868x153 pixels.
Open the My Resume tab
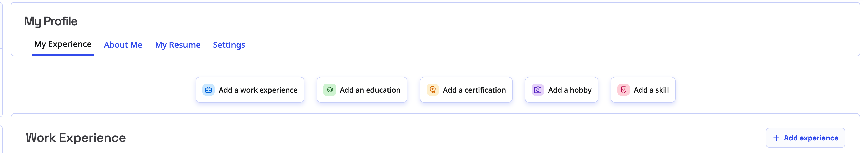tap(177, 45)
